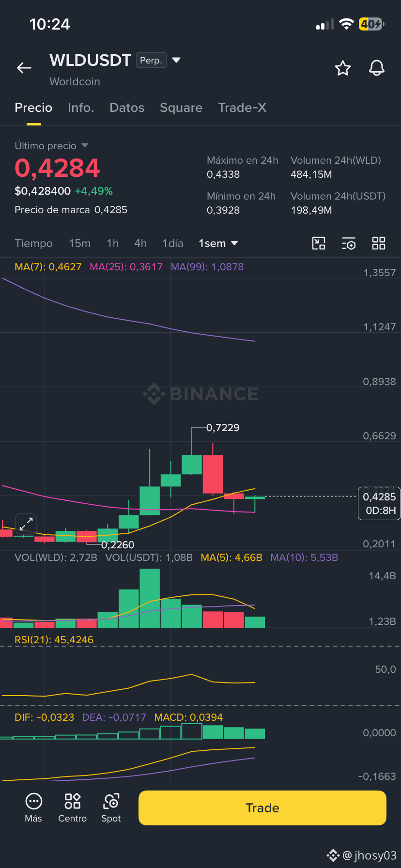Tap the 0,2260 low price label
Screen dimensions: 401x868
(118, 545)
